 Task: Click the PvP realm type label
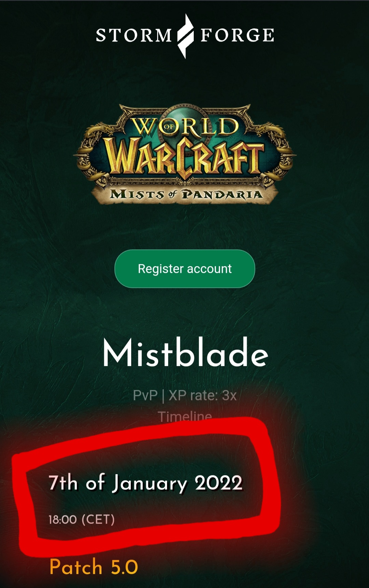pos(145,395)
